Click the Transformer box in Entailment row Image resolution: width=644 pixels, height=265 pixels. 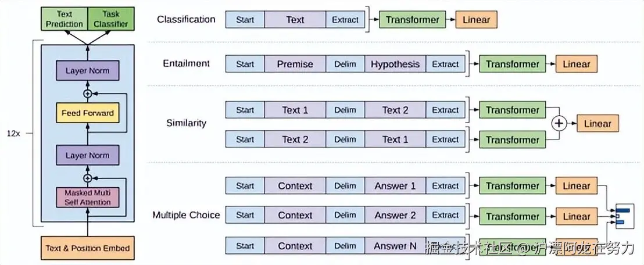pos(513,64)
